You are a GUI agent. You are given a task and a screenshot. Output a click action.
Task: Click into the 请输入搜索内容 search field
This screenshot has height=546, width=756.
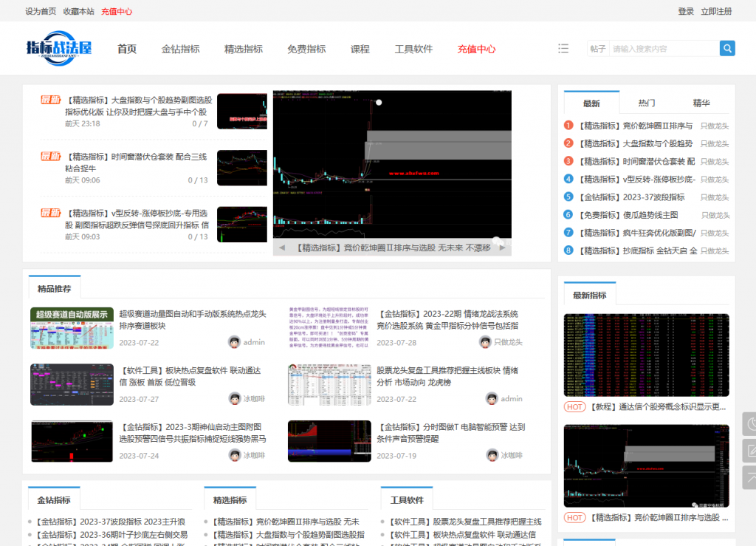coord(663,49)
